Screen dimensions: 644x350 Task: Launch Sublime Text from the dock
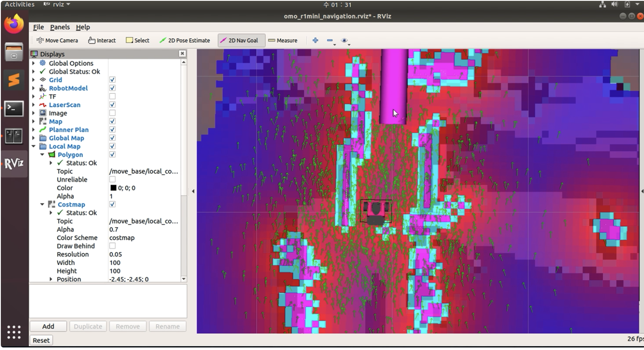pyautogui.click(x=14, y=80)
